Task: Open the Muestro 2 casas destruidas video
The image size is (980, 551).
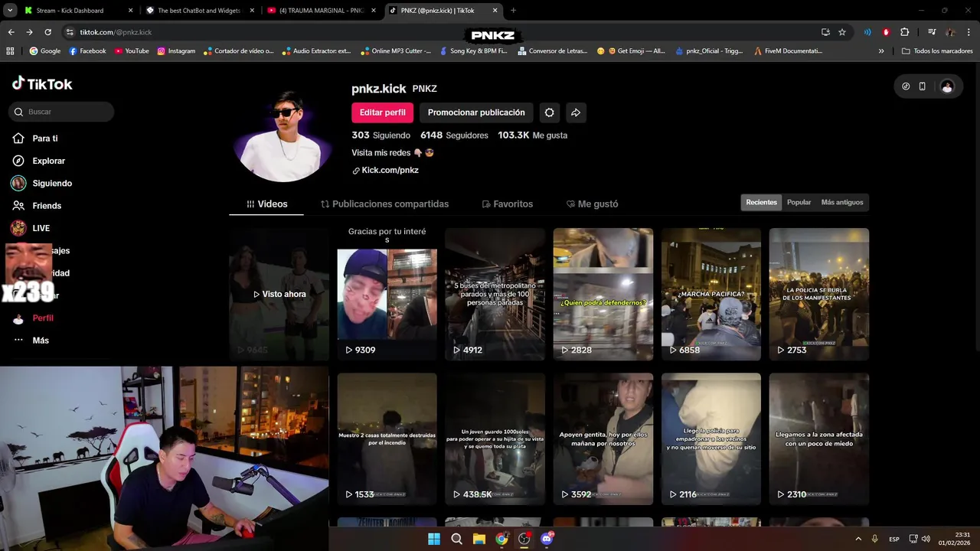Action: coord(387,439)
